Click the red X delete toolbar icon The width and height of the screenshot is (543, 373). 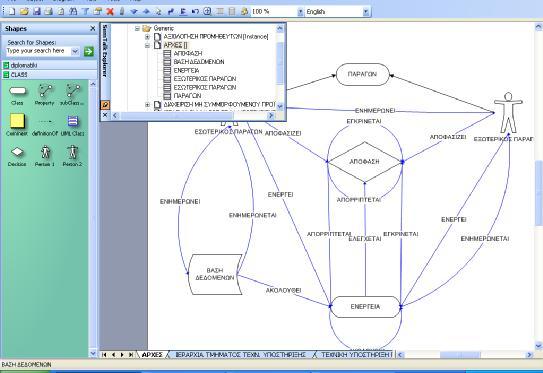coord(110,11)
